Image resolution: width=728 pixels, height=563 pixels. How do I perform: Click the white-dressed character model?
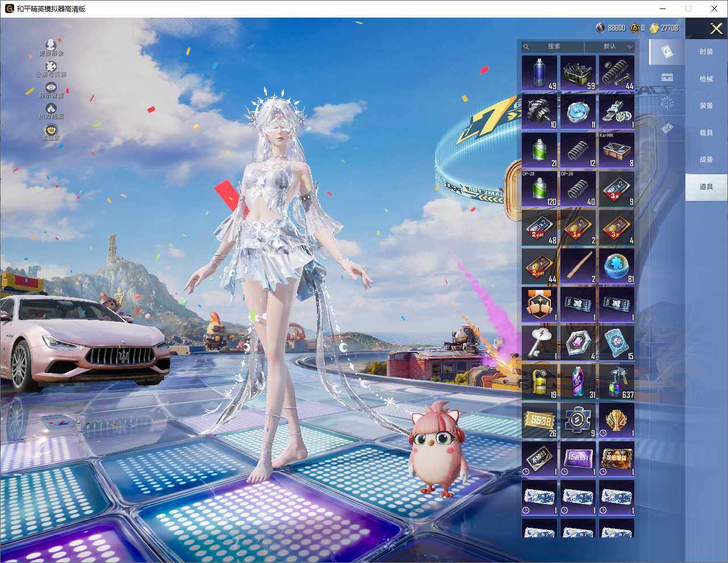pos(278,284)
